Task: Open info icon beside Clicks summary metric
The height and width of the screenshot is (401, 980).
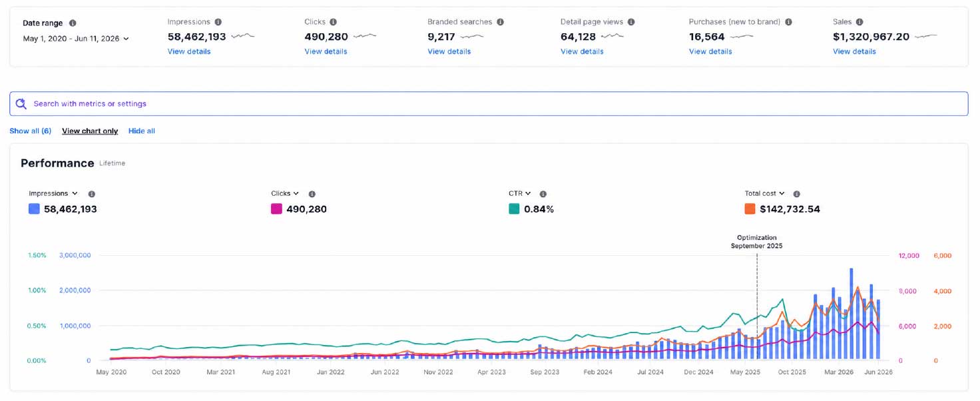Action: pyautogui.click(x=333, y=22)
